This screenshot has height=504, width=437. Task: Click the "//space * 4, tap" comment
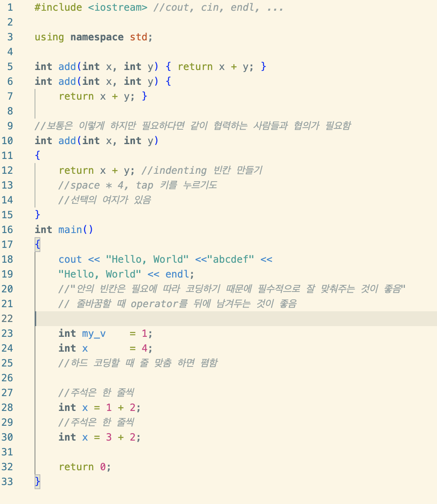[x=138, y=185]
